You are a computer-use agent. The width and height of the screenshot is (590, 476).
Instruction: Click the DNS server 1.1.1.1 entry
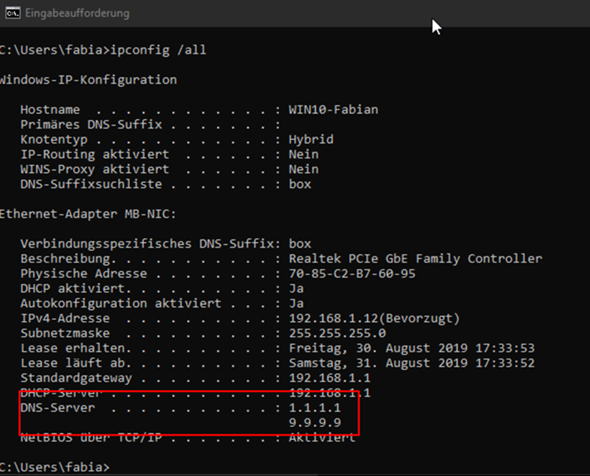[315, 408]
